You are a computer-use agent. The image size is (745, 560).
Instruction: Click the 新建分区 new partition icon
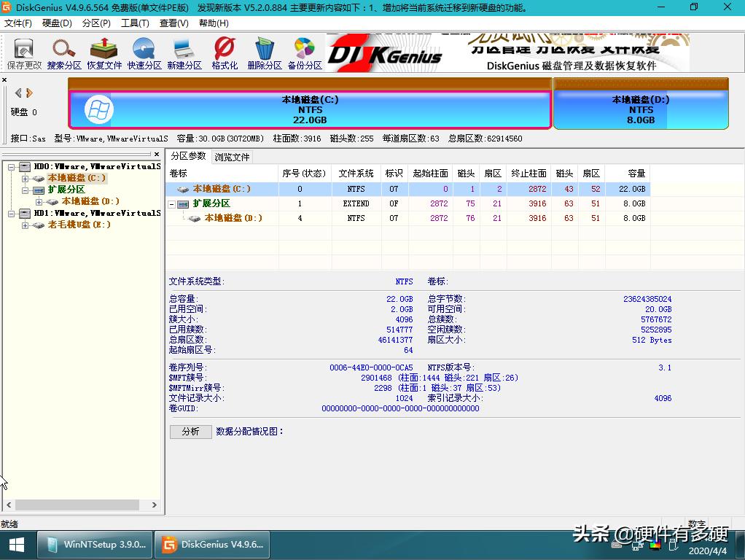tap(184, 51)
